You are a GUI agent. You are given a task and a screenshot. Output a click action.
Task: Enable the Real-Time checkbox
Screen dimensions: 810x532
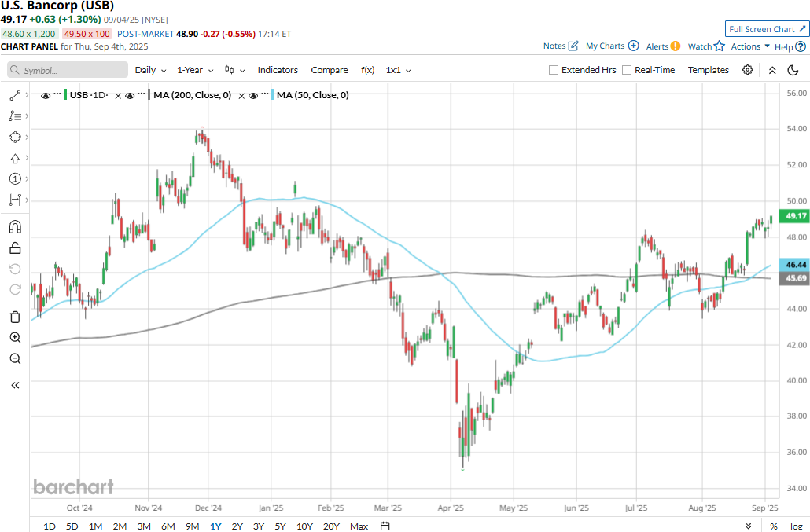click(x=627, y=70)
